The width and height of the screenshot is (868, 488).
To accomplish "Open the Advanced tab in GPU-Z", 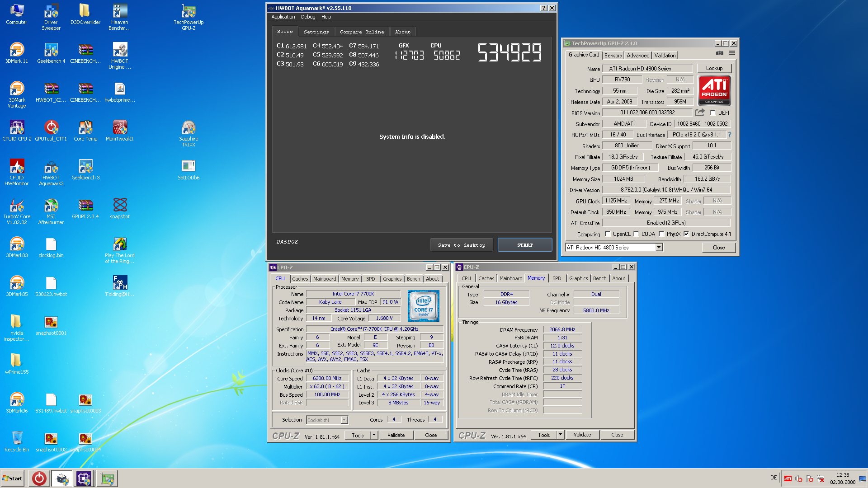I will click(x=638, y=56).
